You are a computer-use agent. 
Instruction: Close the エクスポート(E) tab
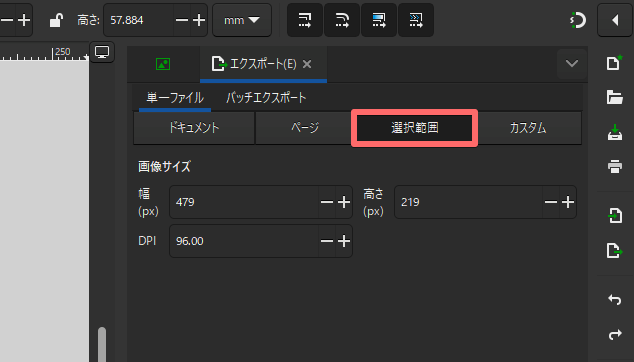[x=307, y=64]
